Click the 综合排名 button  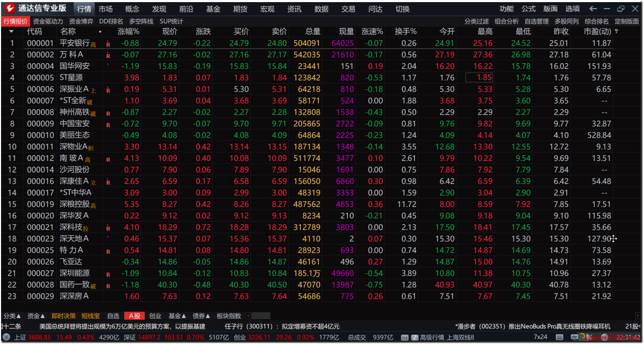coord(596,21)
